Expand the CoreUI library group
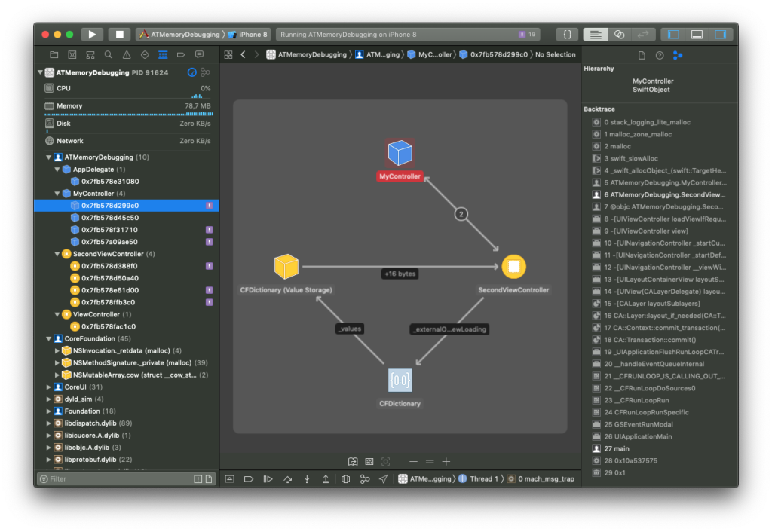Screen dimensions: 772x532 click(49, 387)
